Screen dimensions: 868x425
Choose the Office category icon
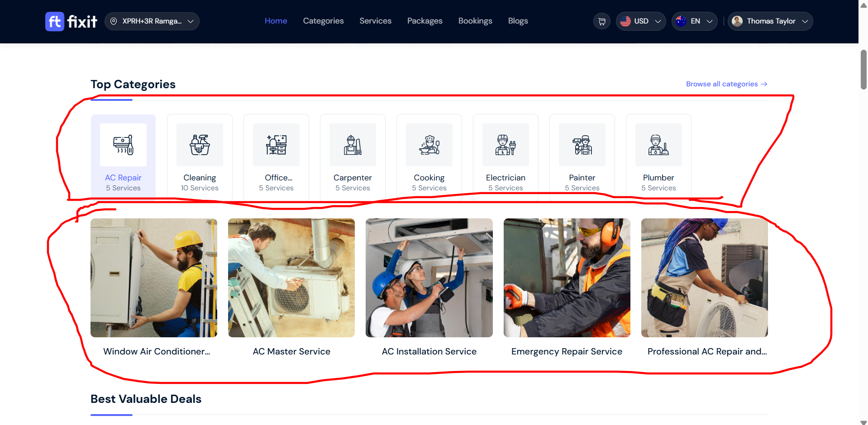276,145
